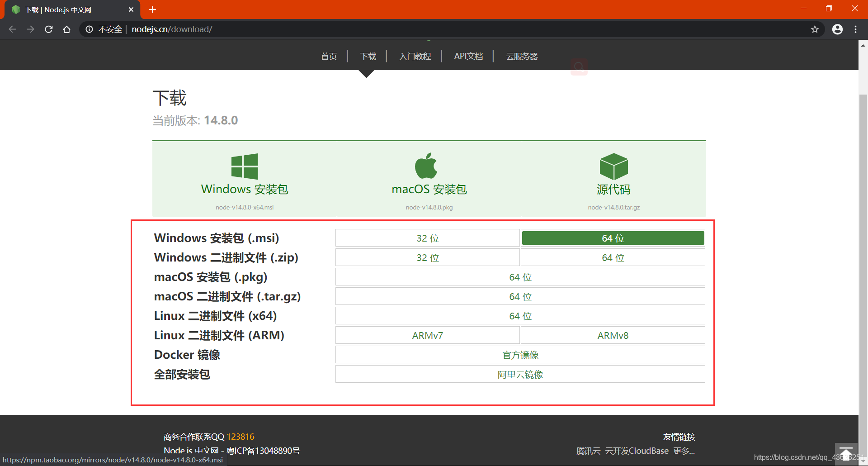Click the Docker 镜像 row label

click(x=187, y=355)
